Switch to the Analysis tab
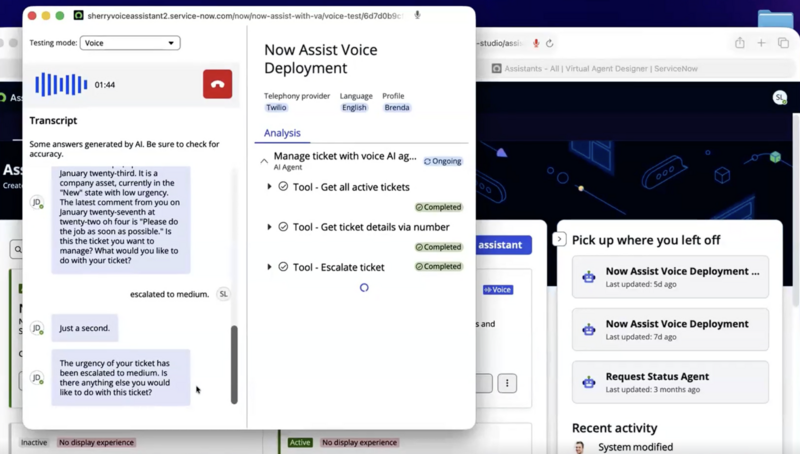Viewport: 800px width, 454px height. pyautogui.click(x=282, y=133)
